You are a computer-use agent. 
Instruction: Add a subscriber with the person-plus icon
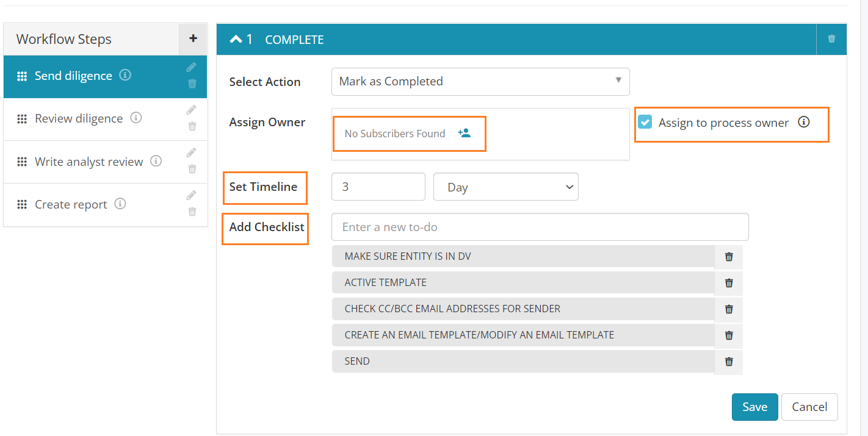click(465, 133)
